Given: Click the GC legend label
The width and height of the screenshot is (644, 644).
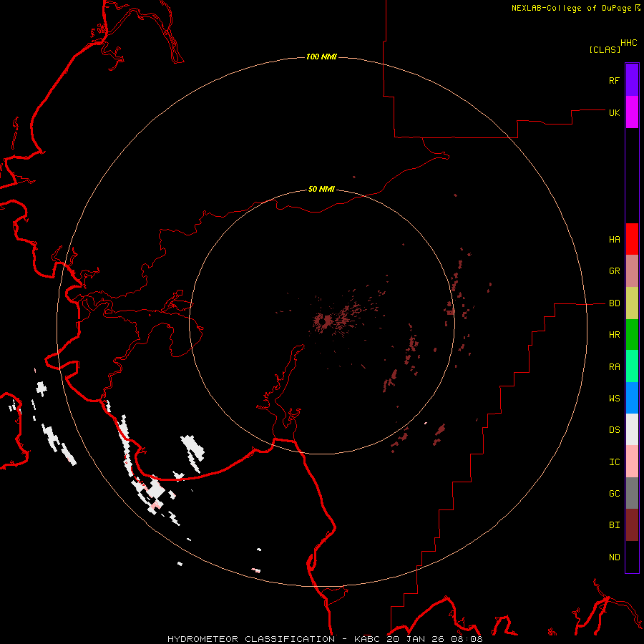Looking at the screenshot, I should click(x=614, y=494).
